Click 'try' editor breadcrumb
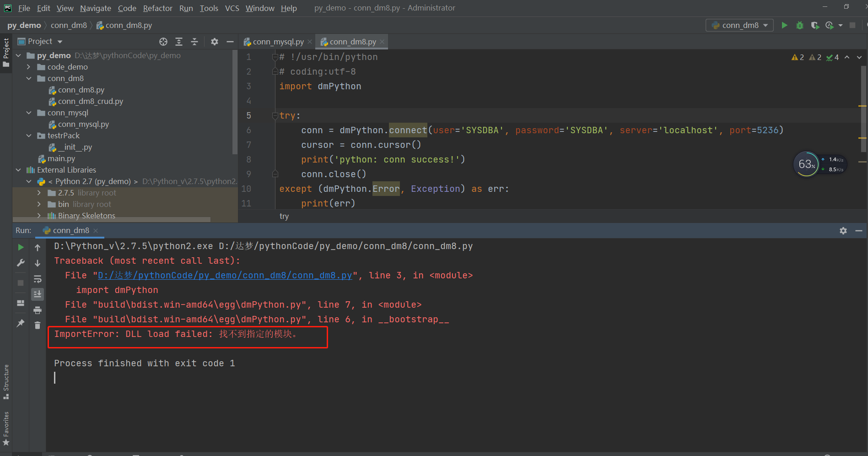This screenshot has width=868, height=456. 284,216
